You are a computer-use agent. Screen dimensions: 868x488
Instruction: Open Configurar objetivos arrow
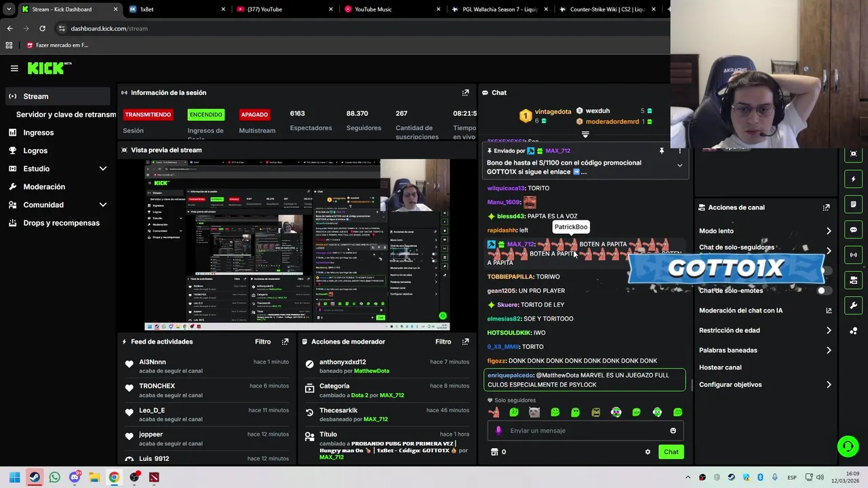pos(829,385)
